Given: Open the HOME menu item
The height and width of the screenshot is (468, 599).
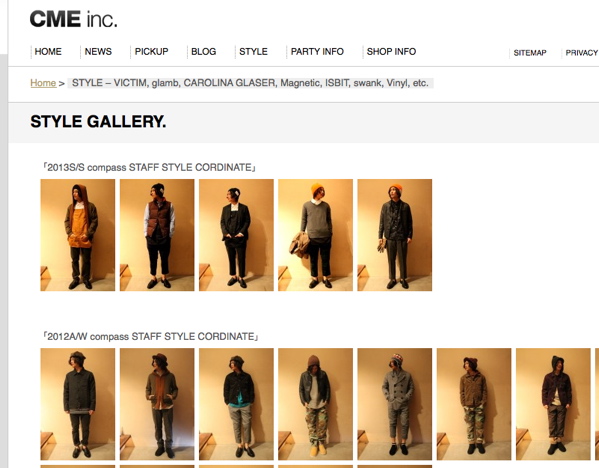Looking at the screenshot, I should click(x=48, y=52).
